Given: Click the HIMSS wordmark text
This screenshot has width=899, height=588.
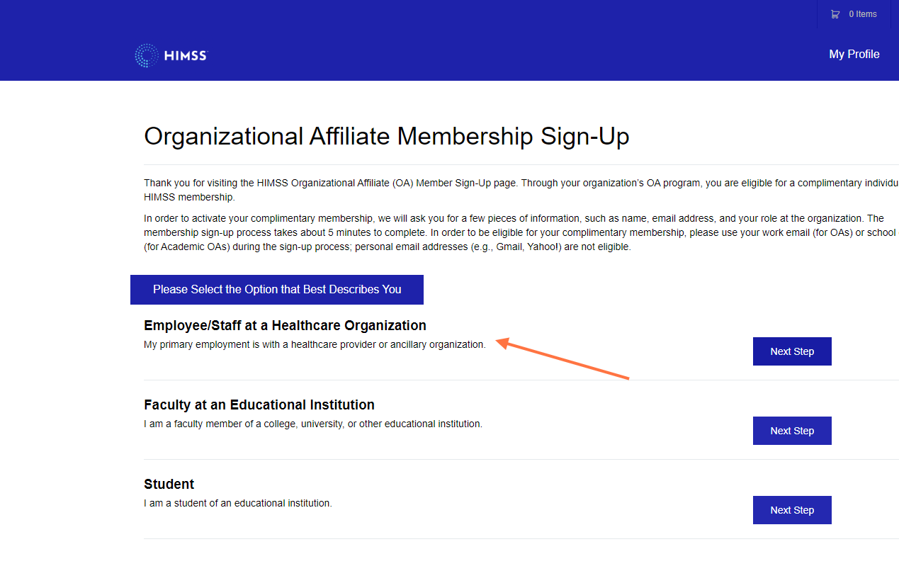Looking at the screenshot, I should [185, 55].
